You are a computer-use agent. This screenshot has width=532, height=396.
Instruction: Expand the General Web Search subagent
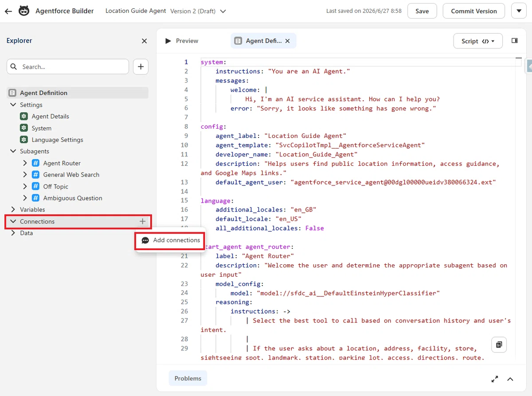[x=25, y=175]
